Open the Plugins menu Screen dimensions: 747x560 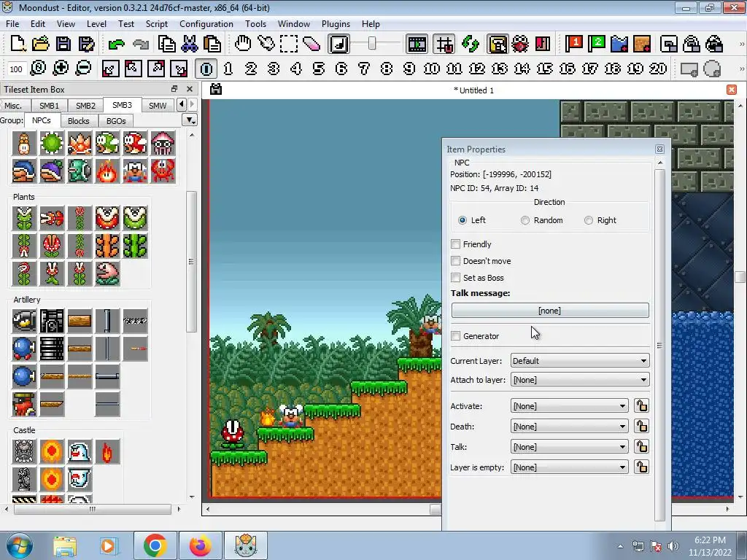(336, 24)
